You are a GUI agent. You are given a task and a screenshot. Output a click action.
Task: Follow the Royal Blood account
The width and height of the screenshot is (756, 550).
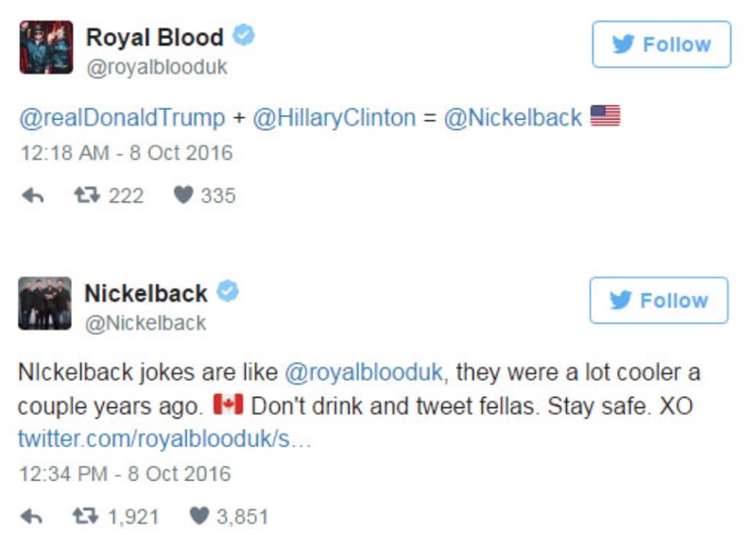[661, 44]
